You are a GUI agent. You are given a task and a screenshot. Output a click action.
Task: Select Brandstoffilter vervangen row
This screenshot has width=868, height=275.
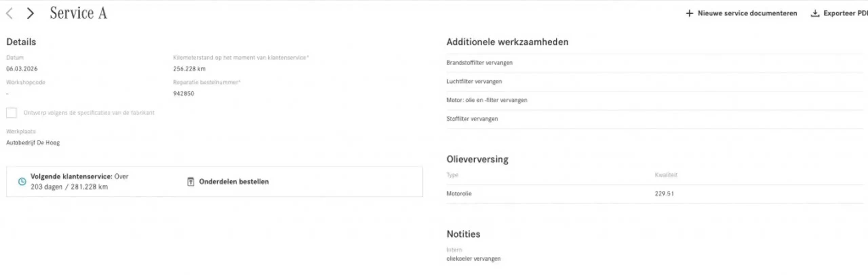point(654,63)
